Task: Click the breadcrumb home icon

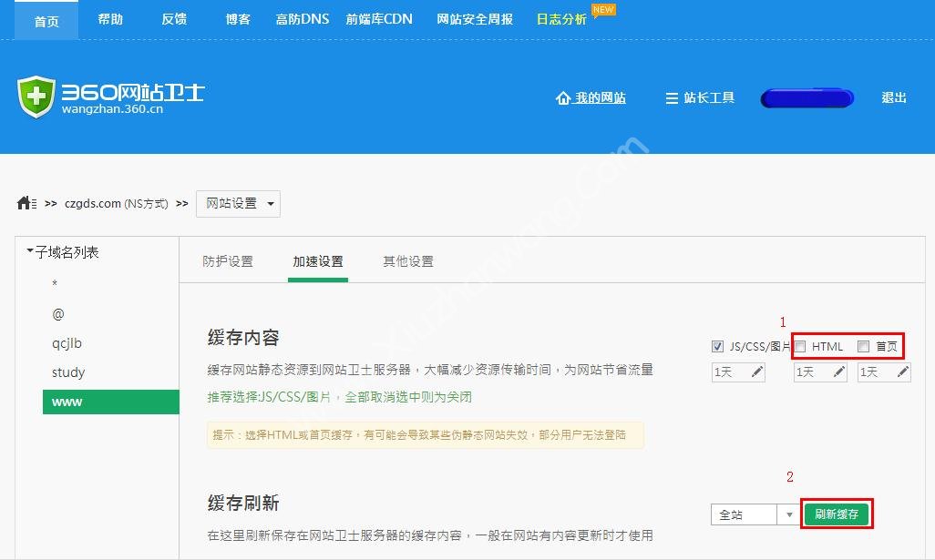Action: click(x=26, y=204)
